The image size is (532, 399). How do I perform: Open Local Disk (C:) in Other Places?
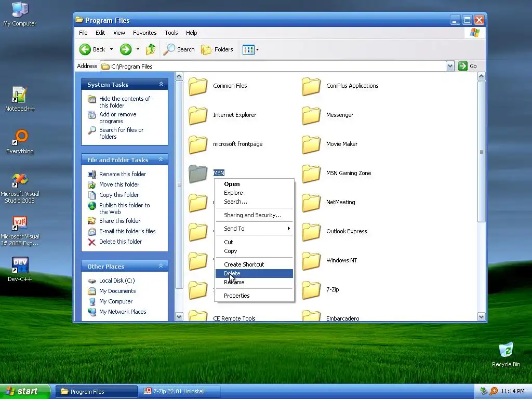pyautogui.click(x=117, y=281)
